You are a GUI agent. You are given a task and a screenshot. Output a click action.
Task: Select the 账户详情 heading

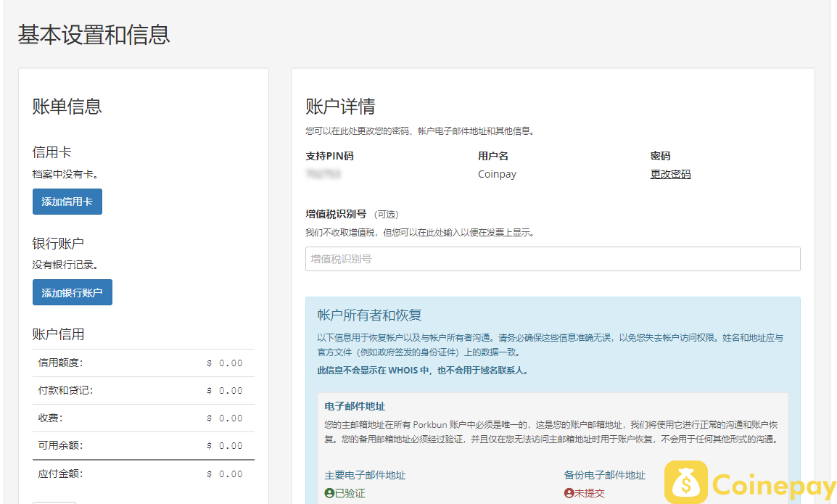[340, 107]
